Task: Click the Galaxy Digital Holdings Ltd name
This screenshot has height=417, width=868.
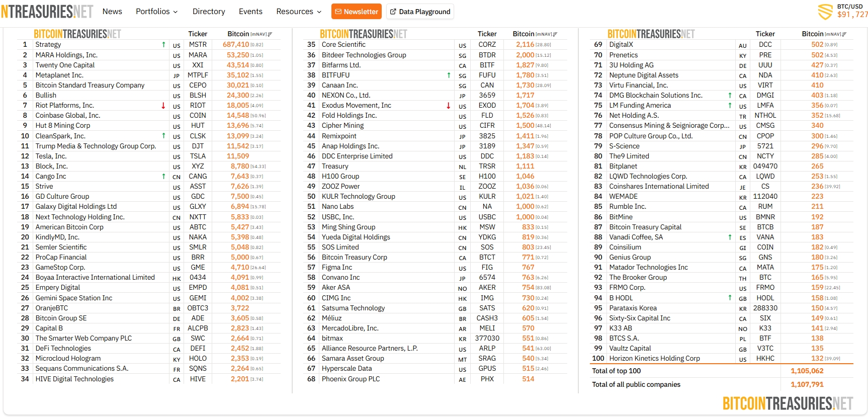Action: click(76, 207)
